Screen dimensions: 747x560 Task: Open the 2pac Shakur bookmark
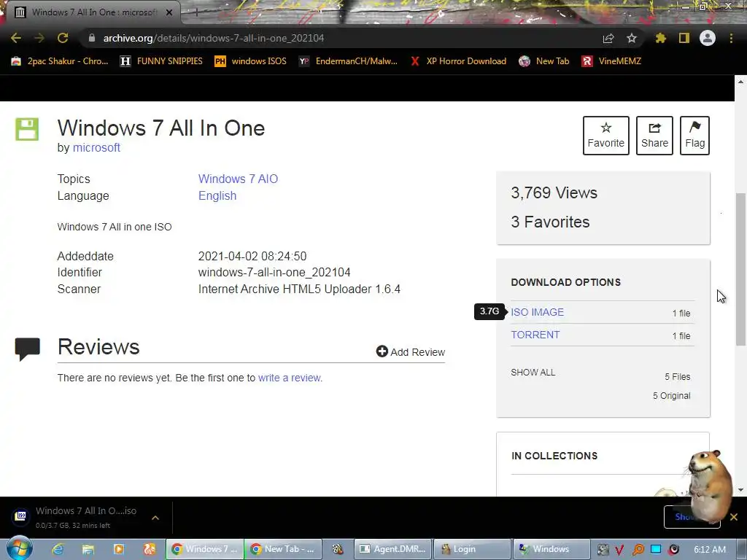60,61
